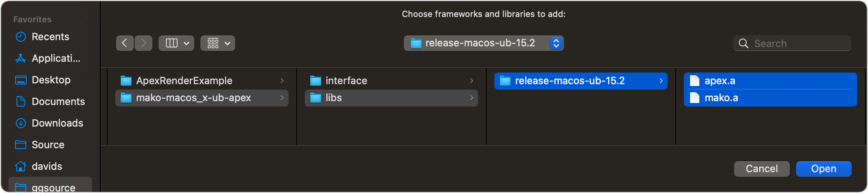Click the column view icon
The image size is (868, 193).
pyautogui.click(x=172, y=43)
